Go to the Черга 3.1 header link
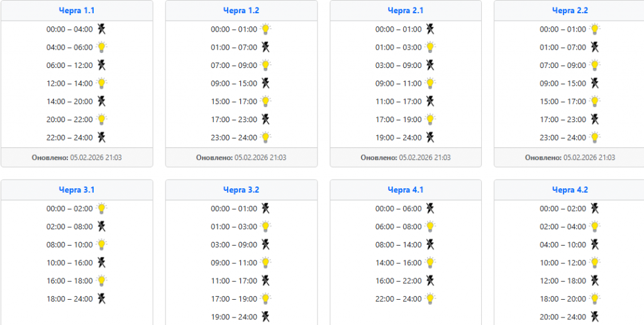 77,190
